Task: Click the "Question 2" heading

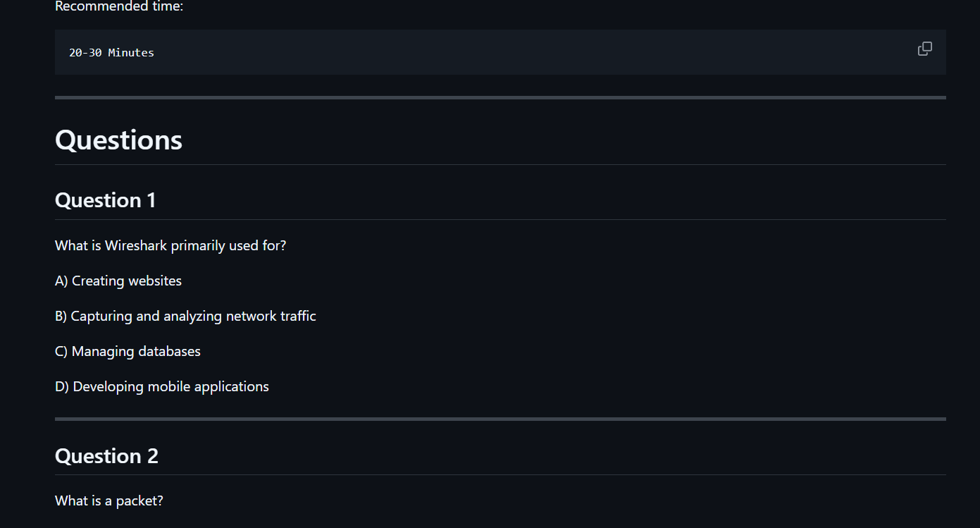Action: click(106, 456)
